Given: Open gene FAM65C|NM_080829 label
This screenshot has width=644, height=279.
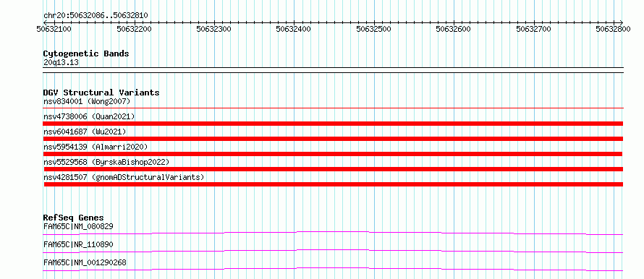Looking at the screenshot, I should (78, 226).
